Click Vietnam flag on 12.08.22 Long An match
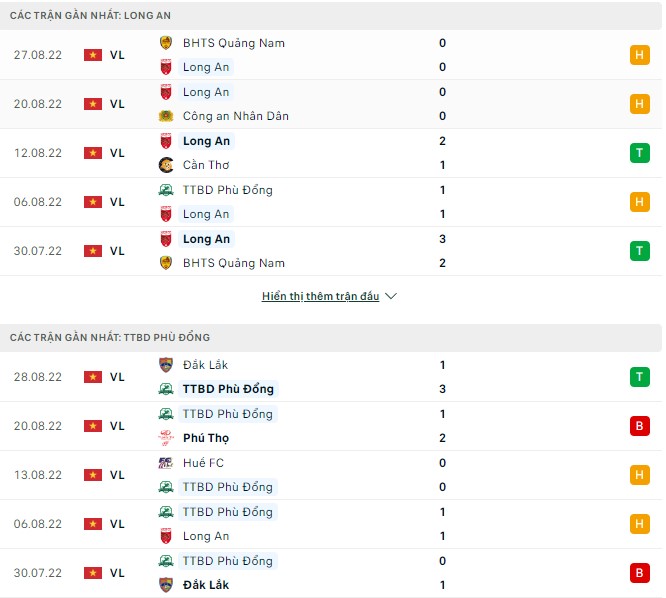 93,153
